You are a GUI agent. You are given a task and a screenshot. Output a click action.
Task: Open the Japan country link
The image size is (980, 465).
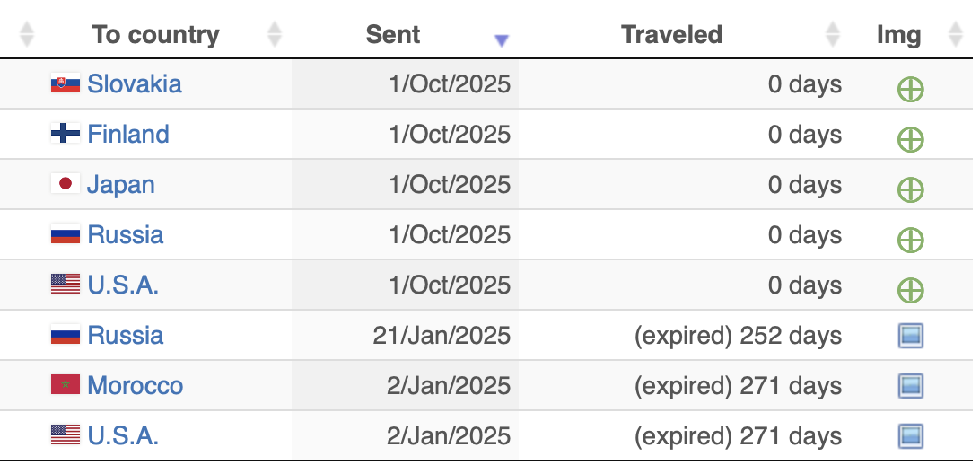(120, 185)
